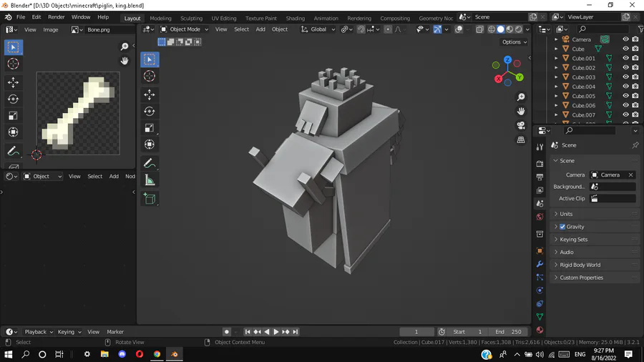Image resolution: width=644 pixels, height=362 pixels.
Task: Click the blue Z axis gizmo
Action: (507, 60)
